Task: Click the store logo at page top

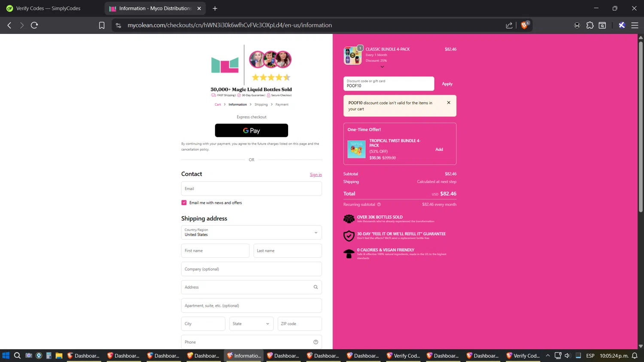Action: [x=225, y=65]
